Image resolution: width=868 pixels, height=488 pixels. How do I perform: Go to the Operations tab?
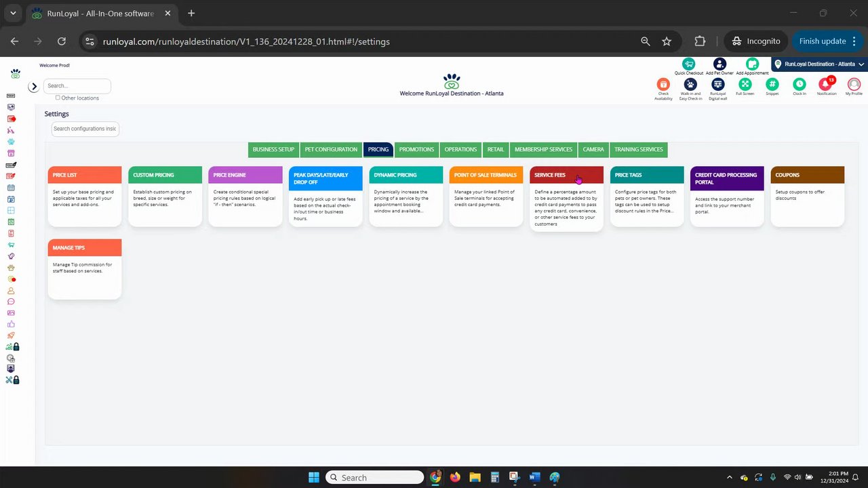tap(460, 149)
